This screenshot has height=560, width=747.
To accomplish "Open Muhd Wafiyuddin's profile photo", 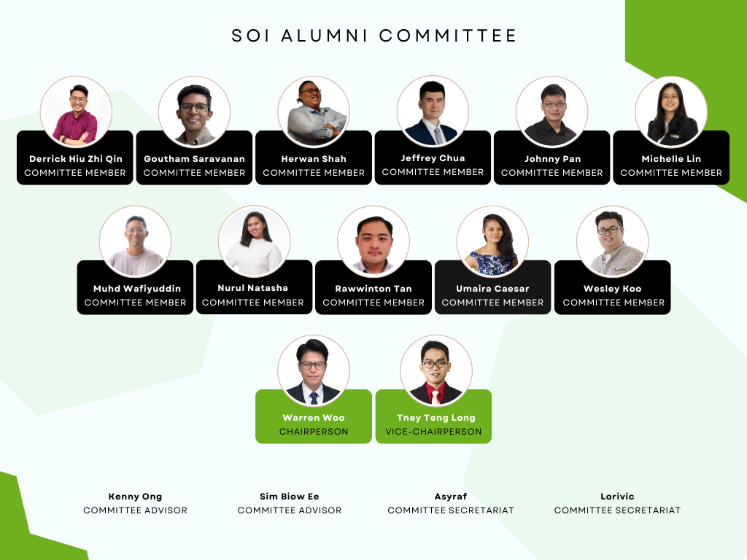I will click(135, 241).
